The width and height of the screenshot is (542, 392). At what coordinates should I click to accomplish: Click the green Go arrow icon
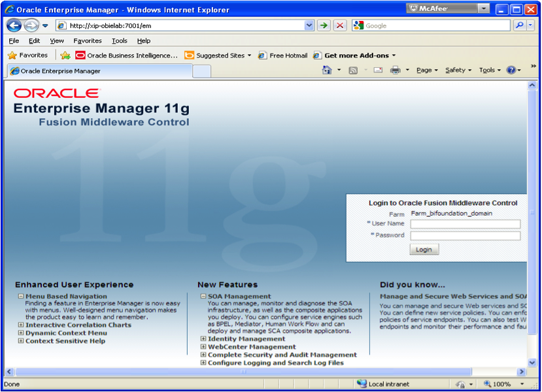[324, 25]
